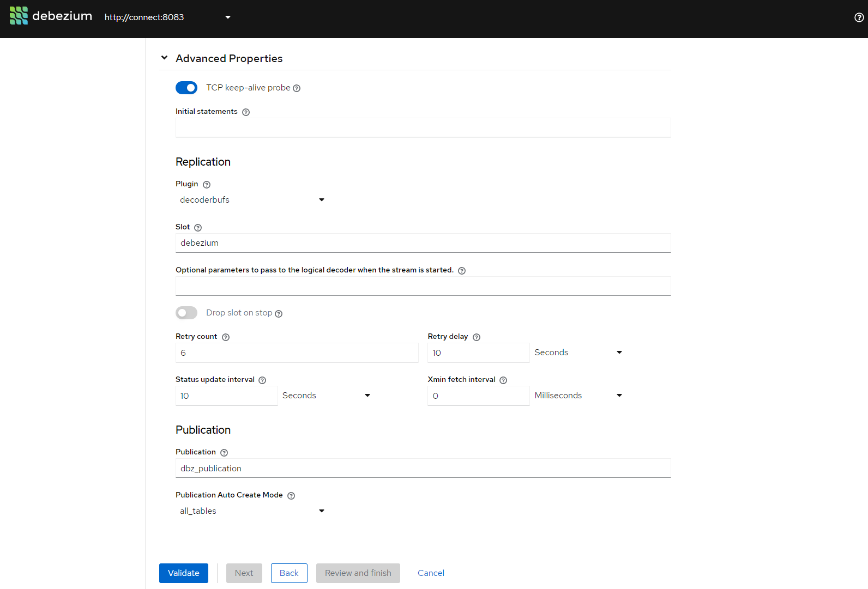Click the Next button
The height and width of the screenshot is (589, 868).
244,573
